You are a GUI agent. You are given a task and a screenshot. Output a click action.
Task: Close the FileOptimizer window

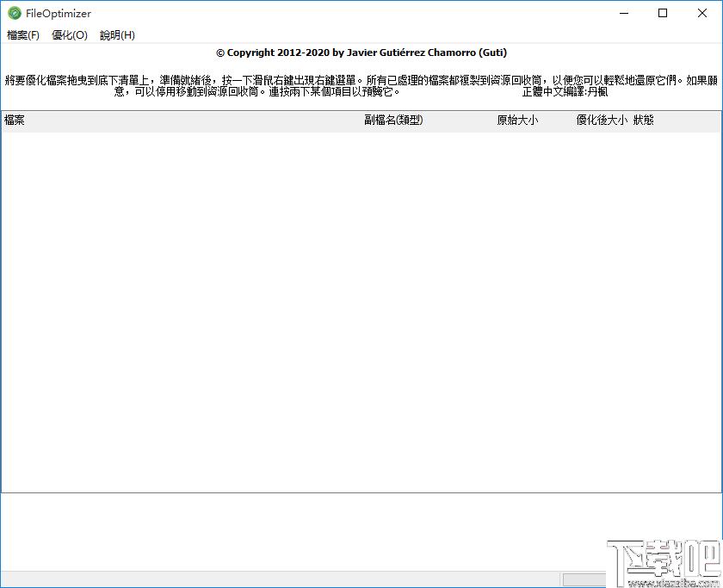coord(701,14)
